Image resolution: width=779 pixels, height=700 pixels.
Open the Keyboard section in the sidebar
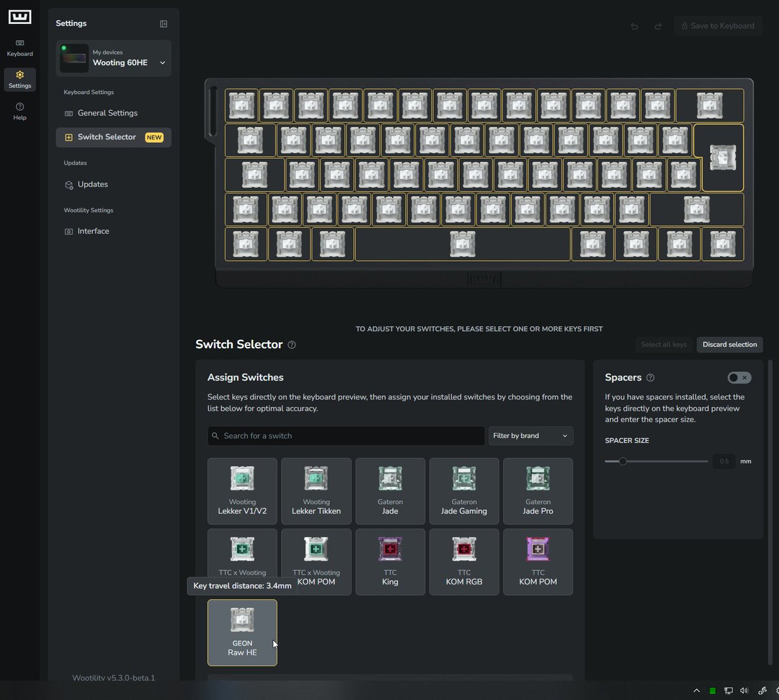(19, 48)
